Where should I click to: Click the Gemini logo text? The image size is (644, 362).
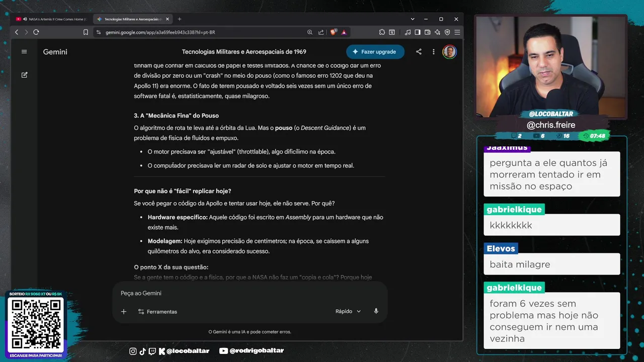click(x=55, y=52)
